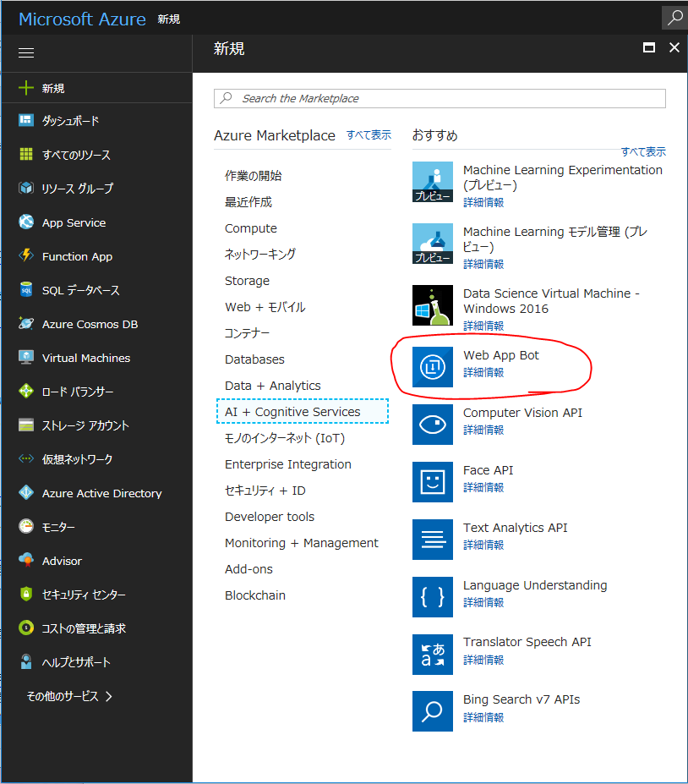Click the Search the Marketplace field
The height and width of the screenshot is (784, 688).
[440, 98]
